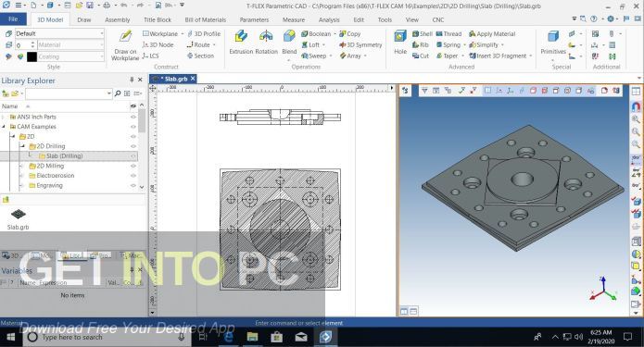Select the Slab.grb thumbnail
644x347 pixels.
19,218
